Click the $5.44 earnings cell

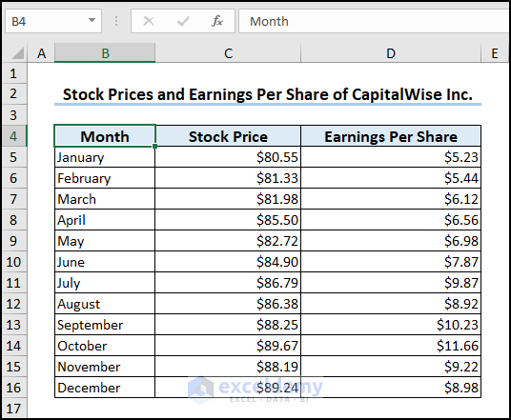[x=391, y=178]
